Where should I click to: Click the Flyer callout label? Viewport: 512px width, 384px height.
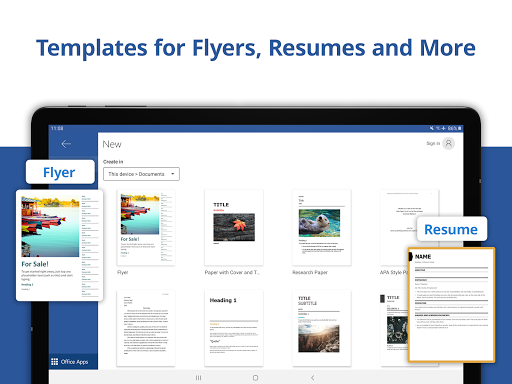click(x=60, y=172)
